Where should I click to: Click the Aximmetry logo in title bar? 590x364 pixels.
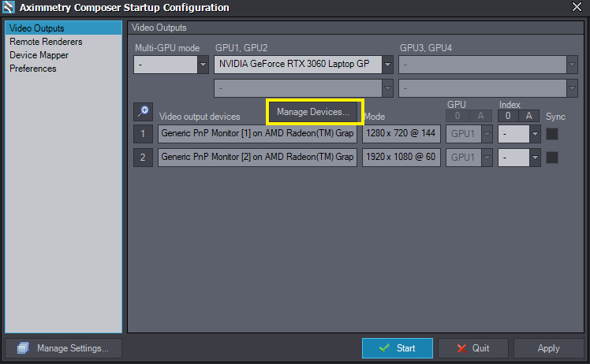pyautogui.click(x=8, y=7)
